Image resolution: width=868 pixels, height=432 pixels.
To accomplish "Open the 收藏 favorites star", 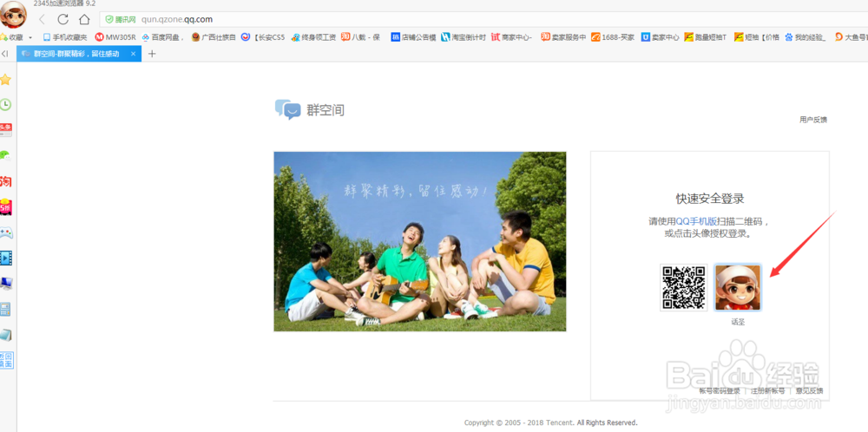I will point(11,37).
